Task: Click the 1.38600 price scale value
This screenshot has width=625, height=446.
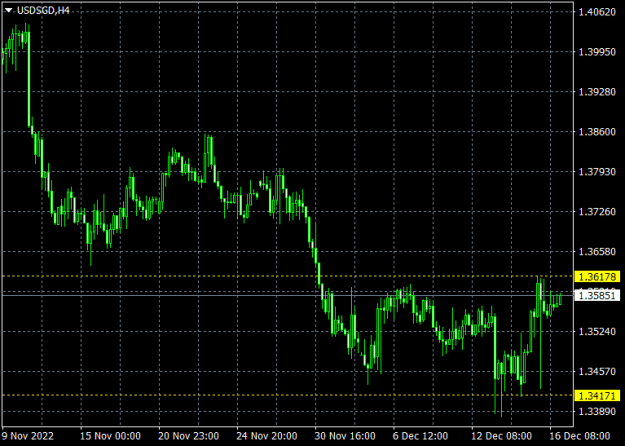Action: pos(597,132)
